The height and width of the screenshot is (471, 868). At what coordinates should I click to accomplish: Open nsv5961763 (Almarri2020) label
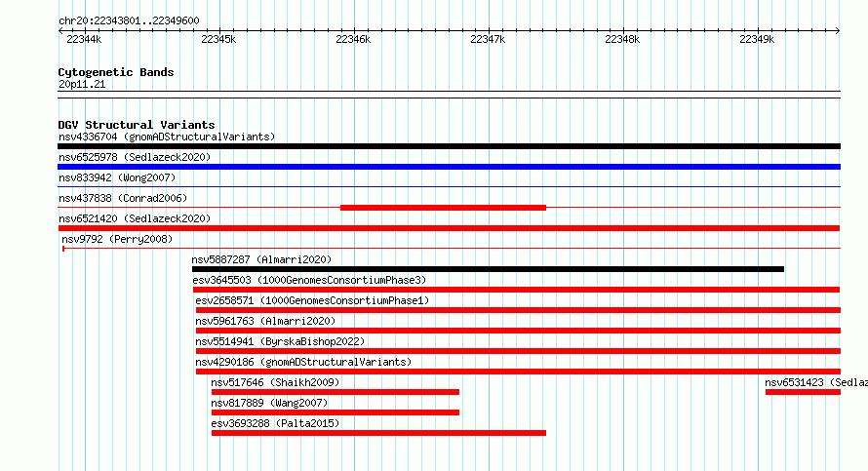(265, 321)
